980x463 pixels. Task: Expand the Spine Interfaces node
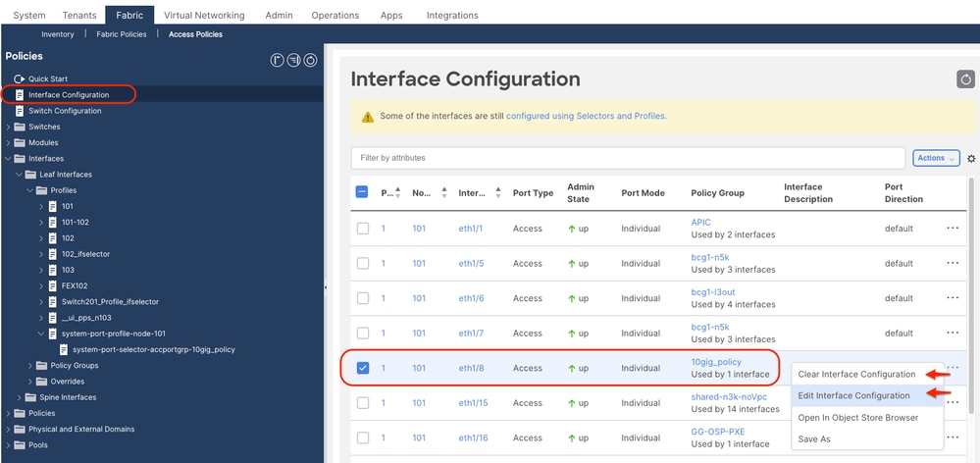point(19,397)
